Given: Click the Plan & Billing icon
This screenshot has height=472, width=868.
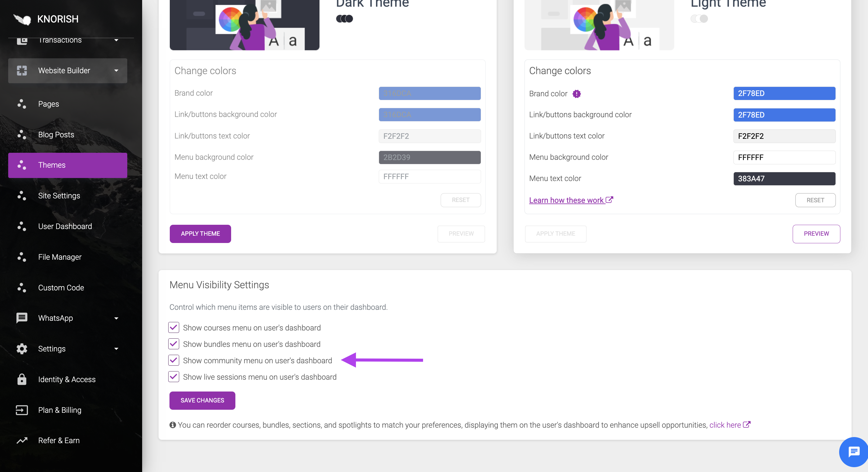Looking at the screenshot, I should pyautogui.click(x=22, y=410).
